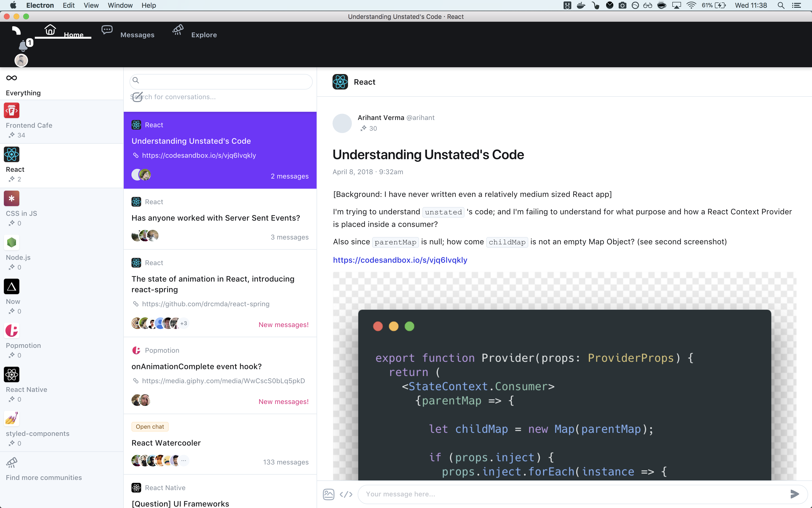The height and width of the screenshot is (508, 812).
Task: Open the giphy media link
Action: coord(224,381)
